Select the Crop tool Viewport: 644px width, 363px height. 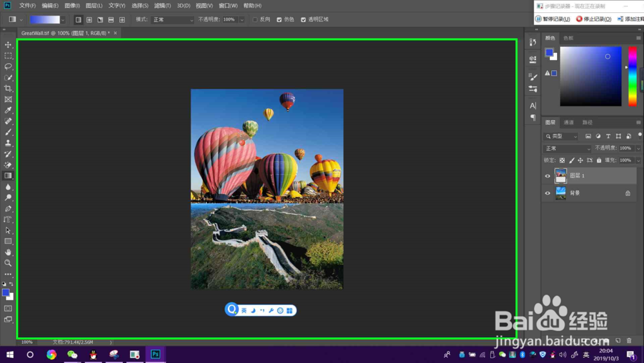tap(8, 88)
